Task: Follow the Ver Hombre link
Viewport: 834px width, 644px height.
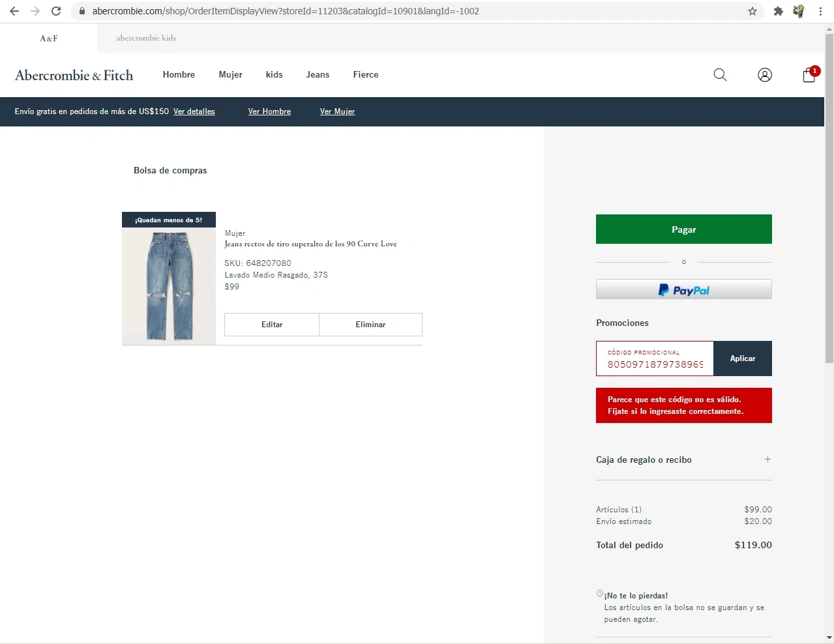Action: 269,111
